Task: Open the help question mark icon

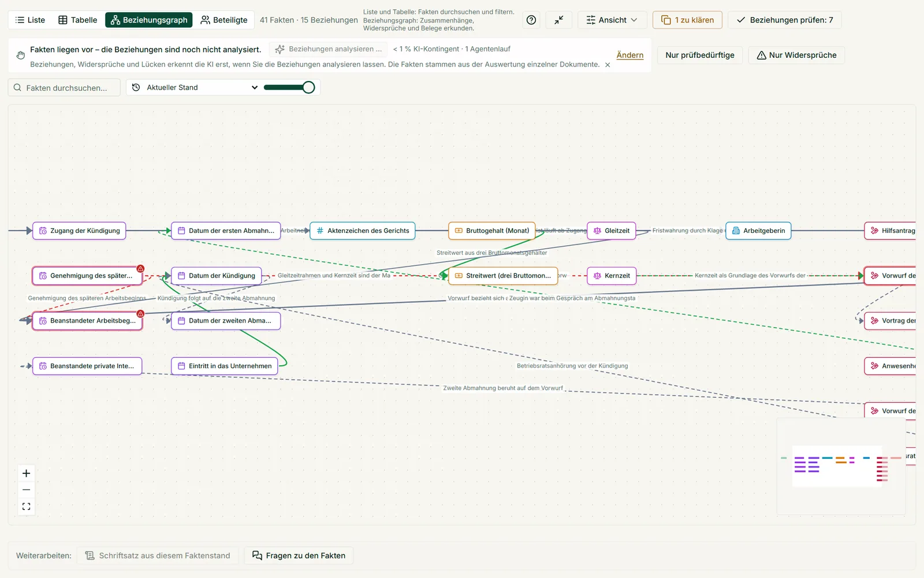Action: tap(531, 20)
